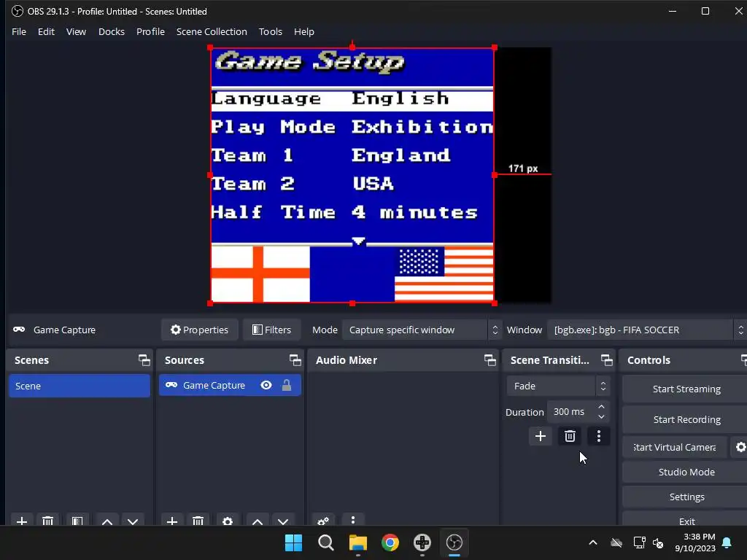
Task: Open the Scene Collection menu
Action: coord(212,31)
